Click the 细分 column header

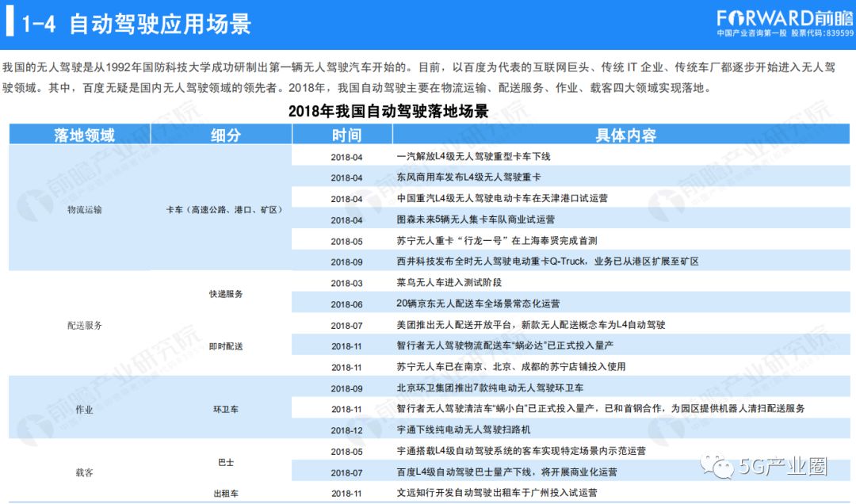click(x=226, y=135)
